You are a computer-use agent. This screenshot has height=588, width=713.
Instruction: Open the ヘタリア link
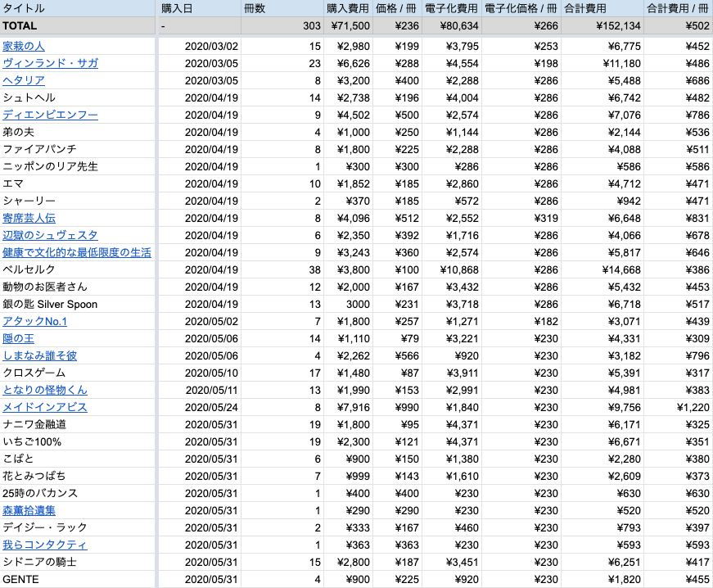pyautogui.click(x=24, y=80)
